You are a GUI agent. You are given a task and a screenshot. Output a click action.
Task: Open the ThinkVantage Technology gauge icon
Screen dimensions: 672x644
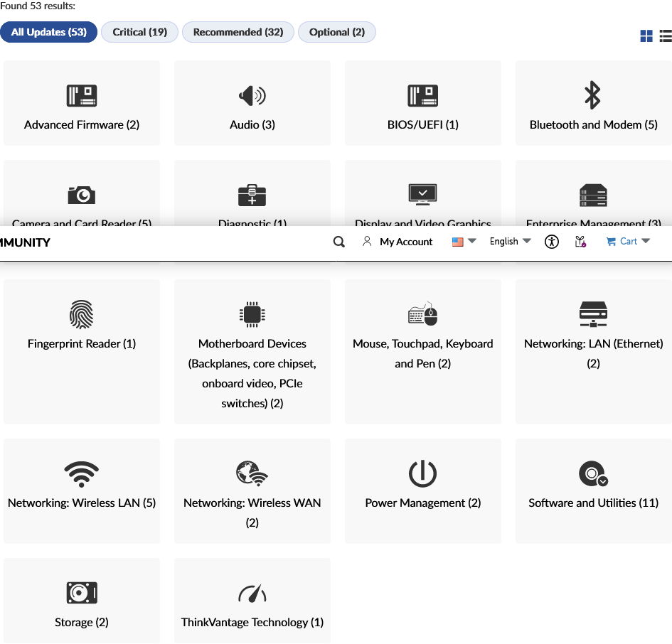click(252, 593)
